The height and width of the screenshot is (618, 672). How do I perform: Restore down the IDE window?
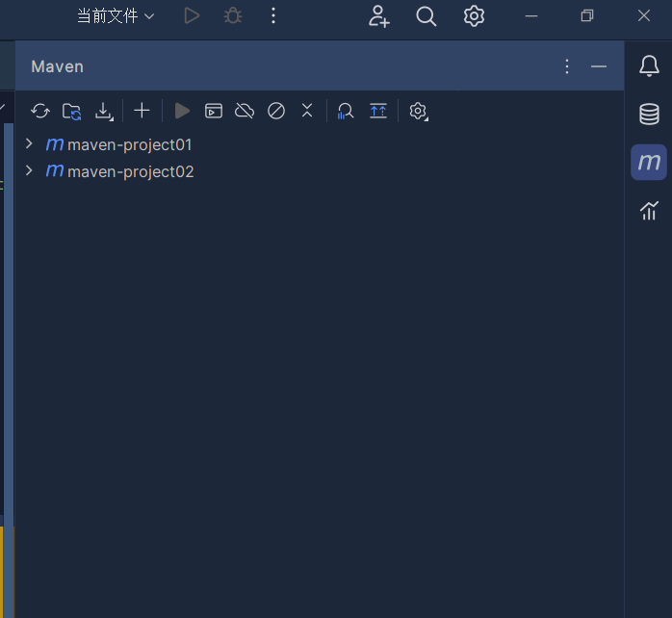tap(587, 15)
